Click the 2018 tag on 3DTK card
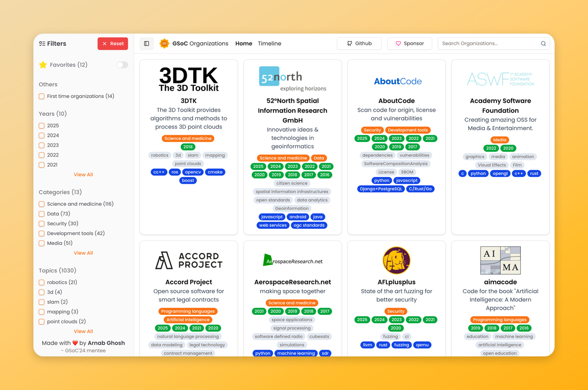The width and height of the screenshot is (588, 390). click(188, 147)
